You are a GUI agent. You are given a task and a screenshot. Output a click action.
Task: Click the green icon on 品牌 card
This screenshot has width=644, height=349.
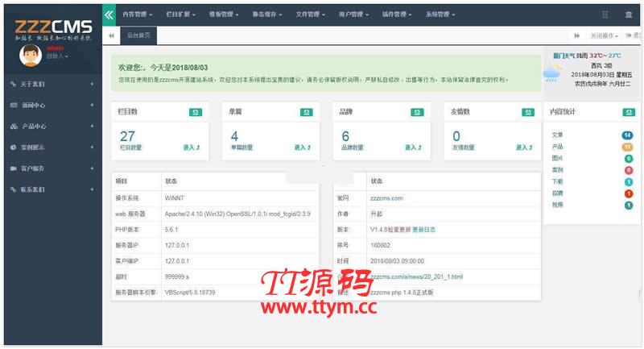pyautogui.click(x=417, y=112)
